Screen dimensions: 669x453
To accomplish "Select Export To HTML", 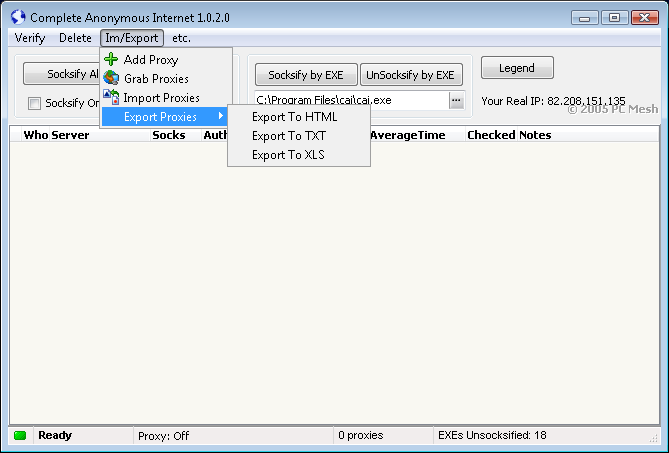I will pyautogui.click(x=299, y=117).
